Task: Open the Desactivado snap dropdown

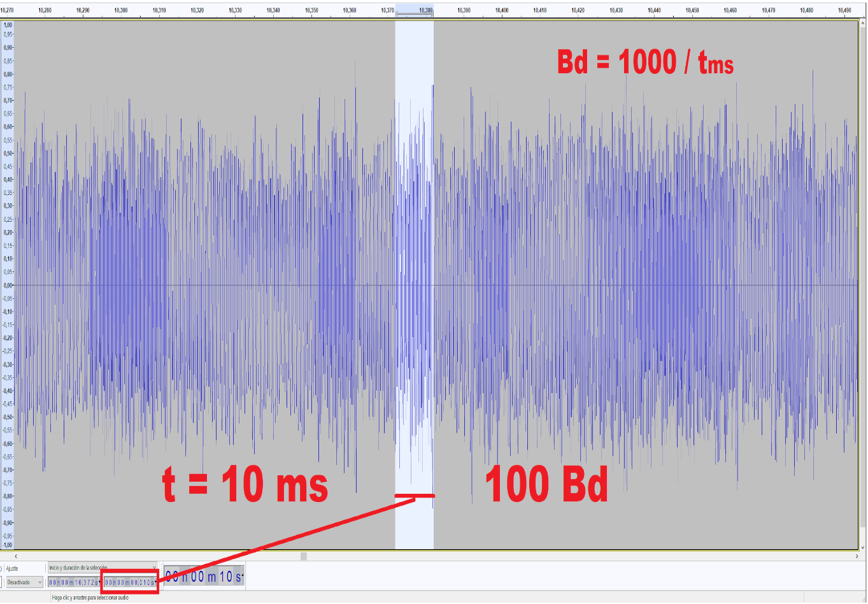Action: [24, 582]
